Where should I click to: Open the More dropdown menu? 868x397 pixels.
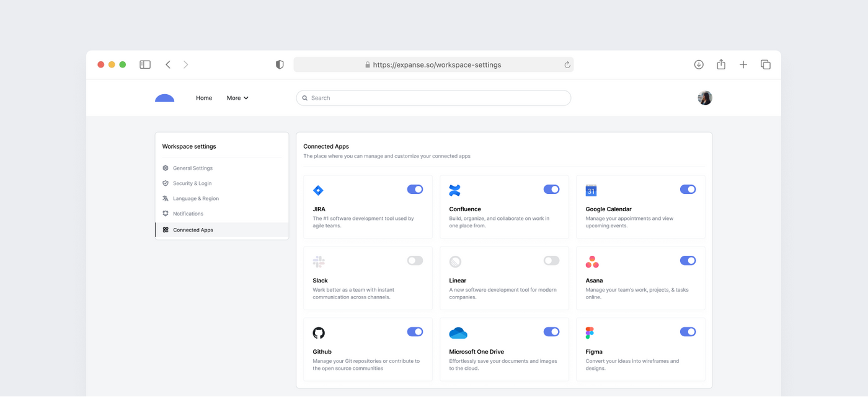click(237, 97)
